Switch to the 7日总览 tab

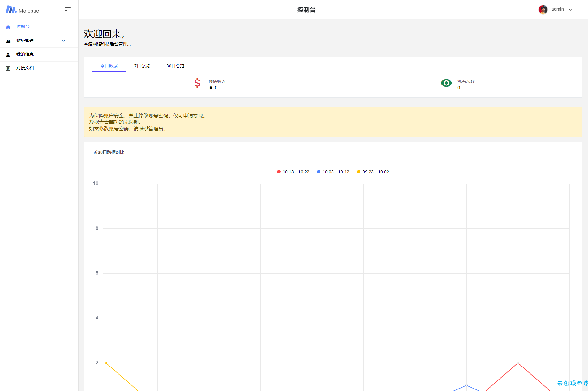coord(142,66)
